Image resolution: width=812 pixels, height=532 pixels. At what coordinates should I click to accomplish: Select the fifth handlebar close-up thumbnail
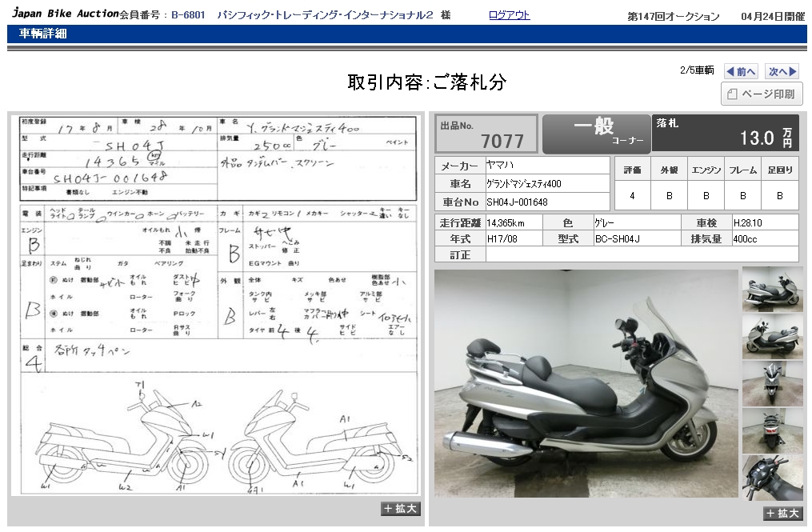[x=772, y=478]
